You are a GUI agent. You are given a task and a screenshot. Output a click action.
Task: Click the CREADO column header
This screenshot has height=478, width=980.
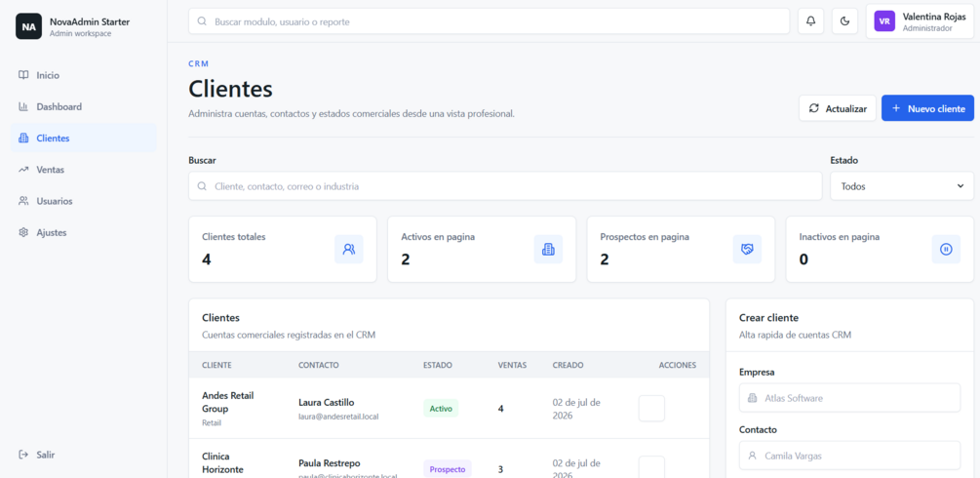coord(568,365)
